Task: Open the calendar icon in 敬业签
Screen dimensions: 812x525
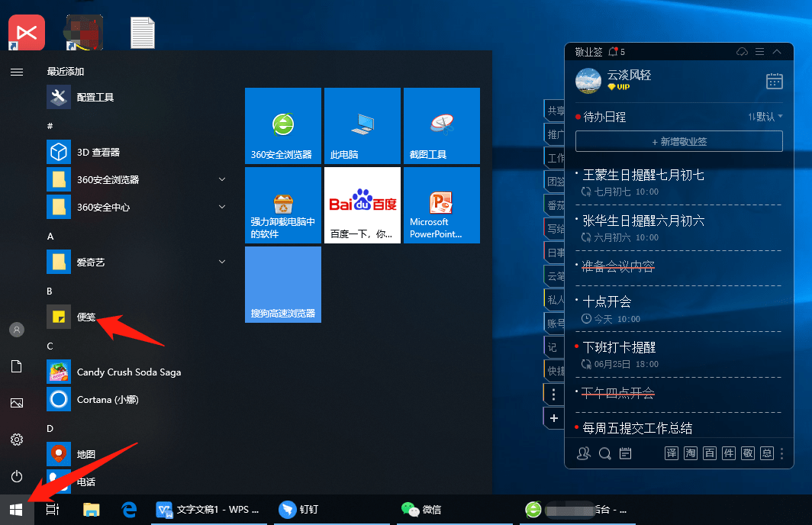Action: (x=774, y=82)
